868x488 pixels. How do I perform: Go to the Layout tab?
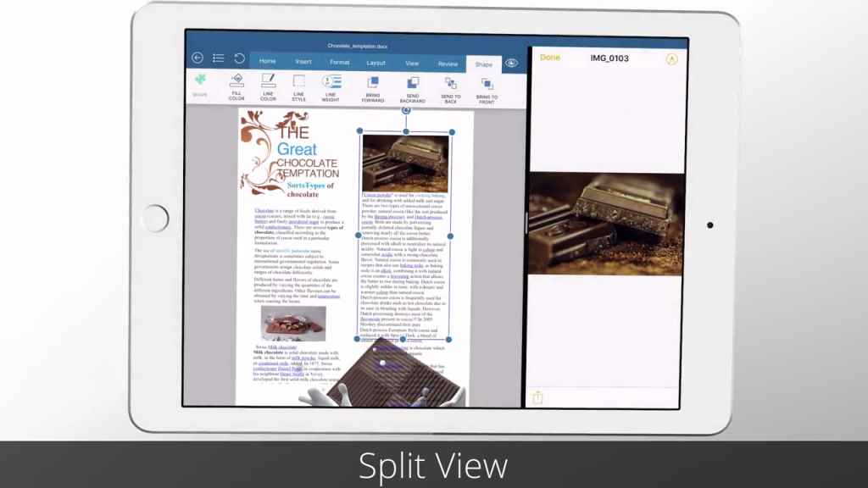[x=376, y=63]
